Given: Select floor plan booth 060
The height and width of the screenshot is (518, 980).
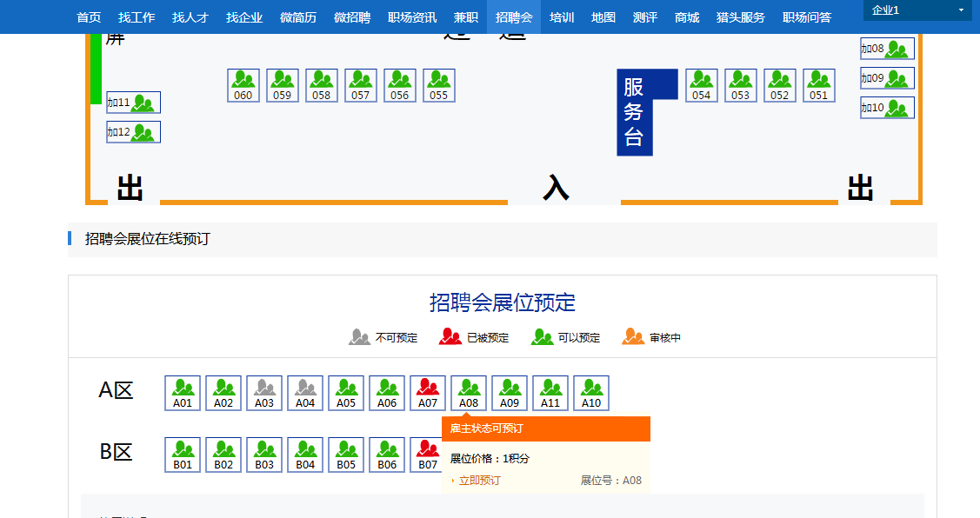Looking at the screenshot, I should point(243,85).
